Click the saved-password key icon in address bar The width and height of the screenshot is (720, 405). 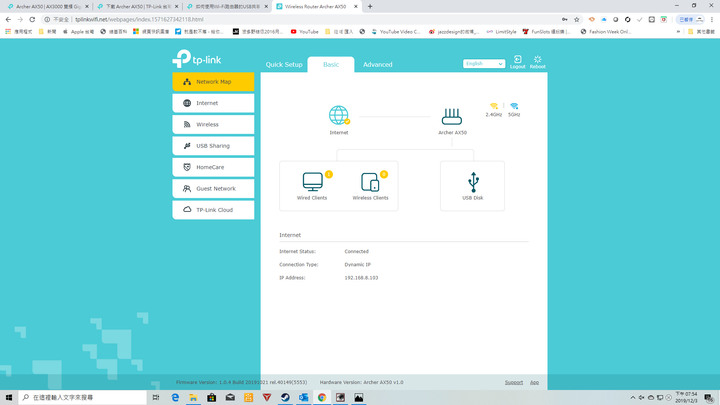[564, 19]
